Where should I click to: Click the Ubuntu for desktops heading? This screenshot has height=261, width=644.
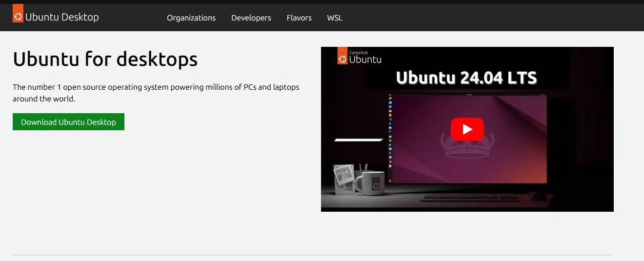(105, 59)
